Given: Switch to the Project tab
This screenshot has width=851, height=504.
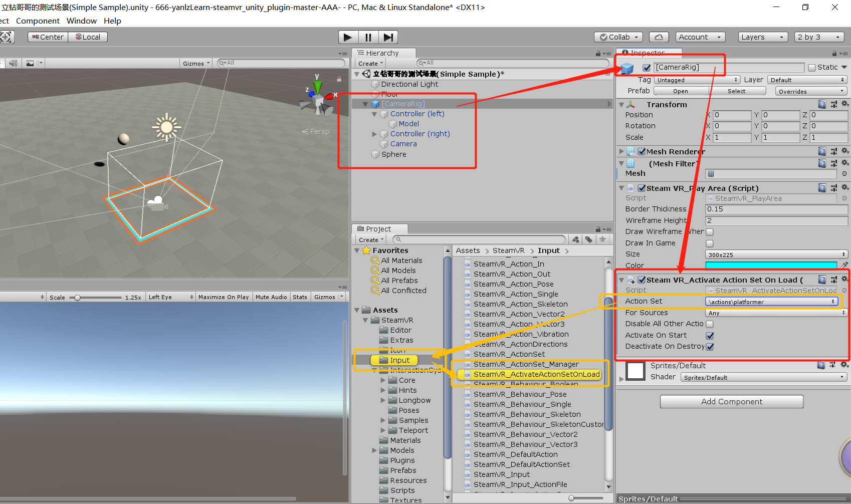Looking at the screenshot, I should point(378,228).
